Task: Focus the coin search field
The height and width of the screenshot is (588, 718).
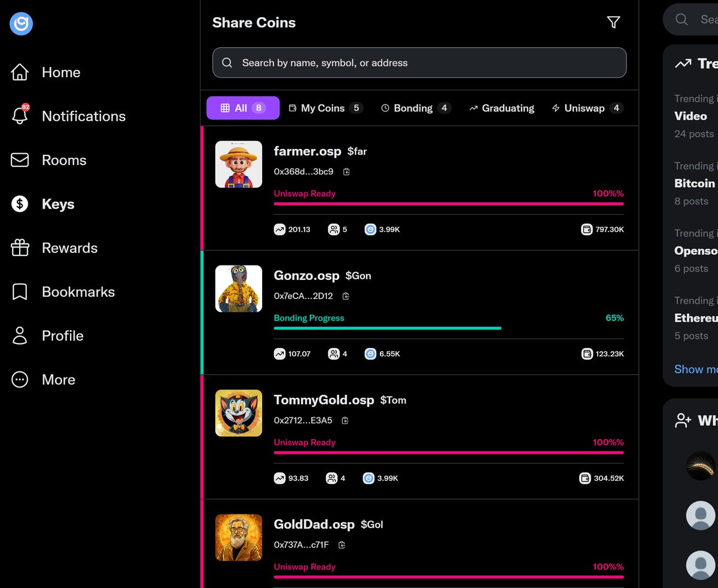Action: click(x=419, y=63)
